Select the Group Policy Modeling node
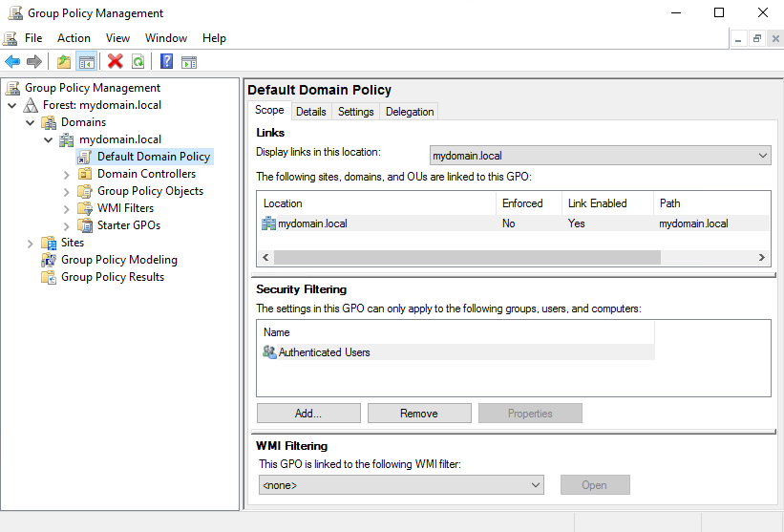 click(118, 260)
